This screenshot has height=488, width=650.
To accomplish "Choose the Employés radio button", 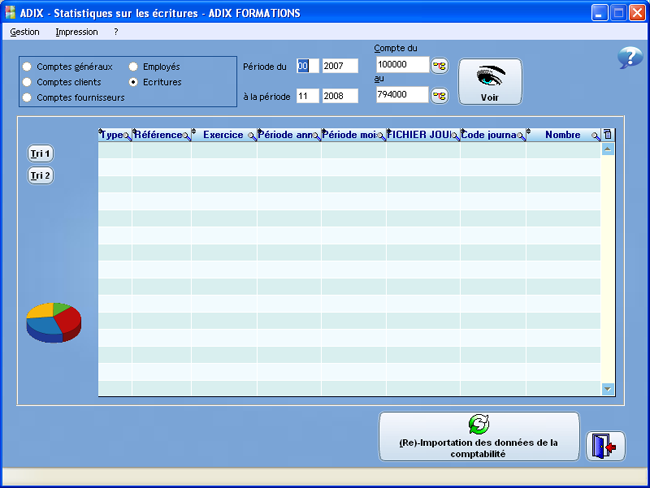I will point(134,66).
